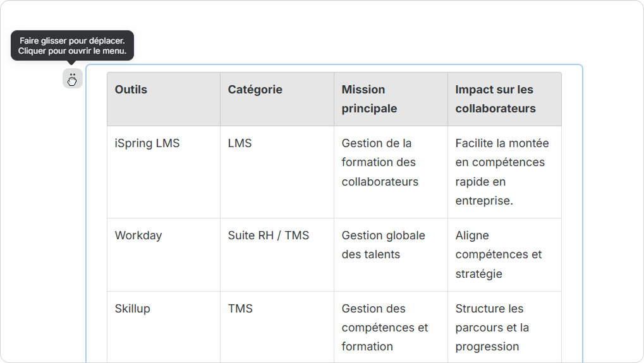Place cursor in 'Aligne compétences et stratégie' cell
This screenshot has height=363, width=644.
[x=498, y=254]
